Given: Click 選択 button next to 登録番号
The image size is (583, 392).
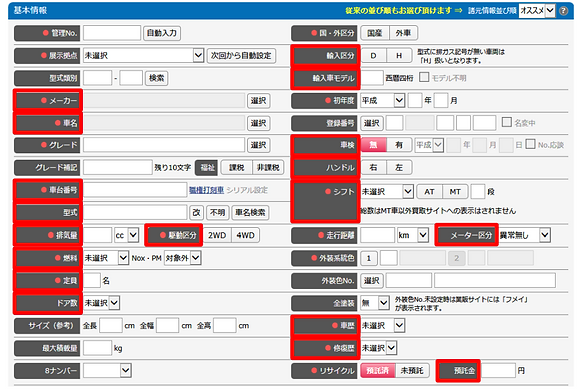Looking at the screenshot, I should [372, 123].
